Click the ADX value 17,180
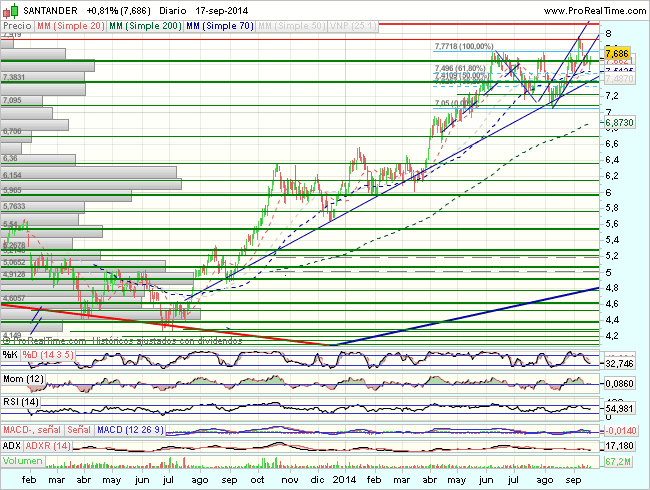 (x=619, y=446)
